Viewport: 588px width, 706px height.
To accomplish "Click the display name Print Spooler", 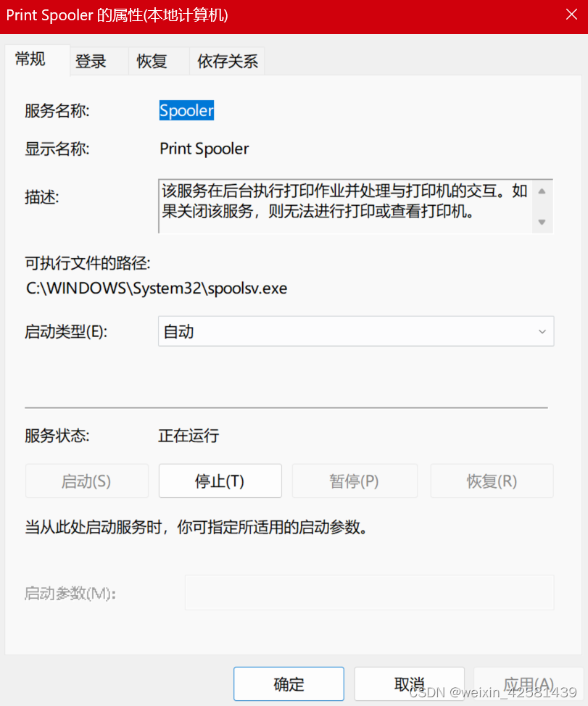I will click(x=204, y=149).
